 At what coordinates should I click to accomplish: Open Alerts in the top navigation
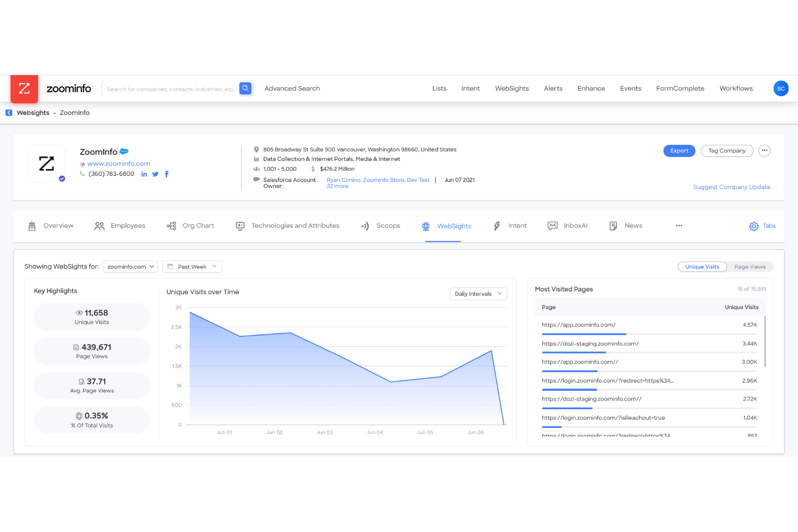tap(553, 88)
